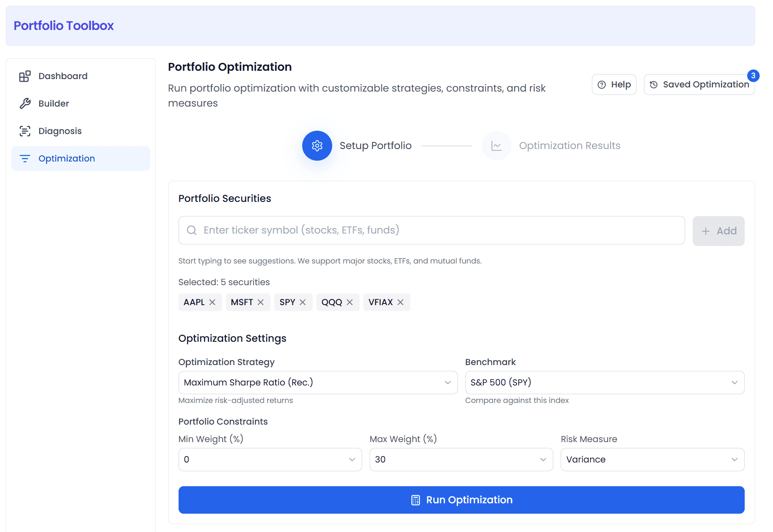The width and height of the screenshot is (773, 532).
Task: Expand the Max Weight (%) dropdown
Action: pyautogui.click(x=461, y=460)
